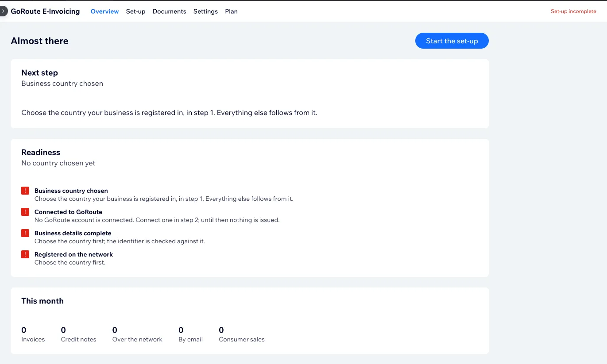Open the Settings tab

(x=205, y=11)
